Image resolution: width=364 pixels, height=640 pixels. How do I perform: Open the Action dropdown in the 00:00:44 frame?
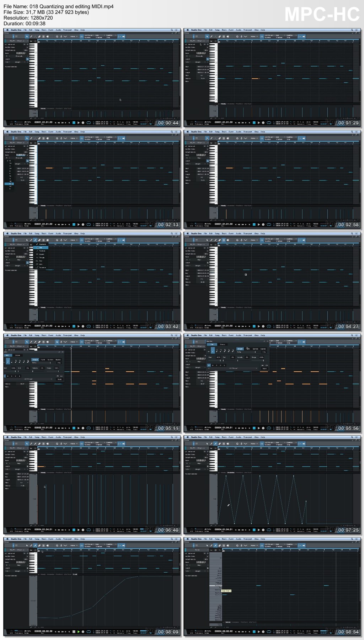[x=74, y=36]
